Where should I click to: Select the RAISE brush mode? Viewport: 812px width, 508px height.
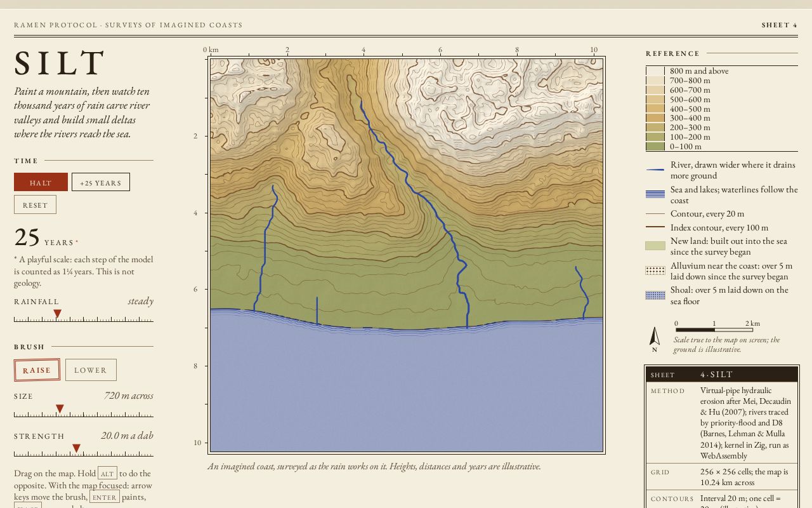[37, 370]
